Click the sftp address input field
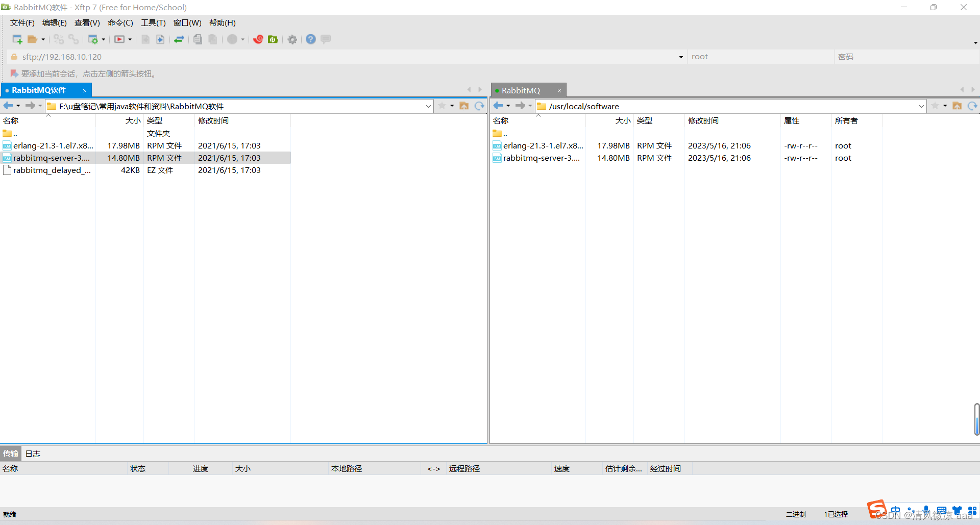Screen dimensions: 980x525 [347, 57]
